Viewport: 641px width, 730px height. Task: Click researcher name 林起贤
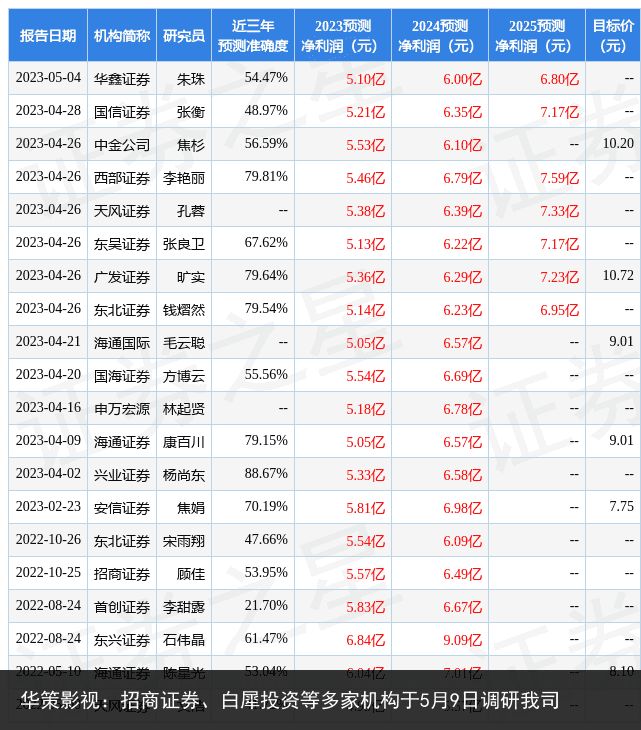[184, 409]
